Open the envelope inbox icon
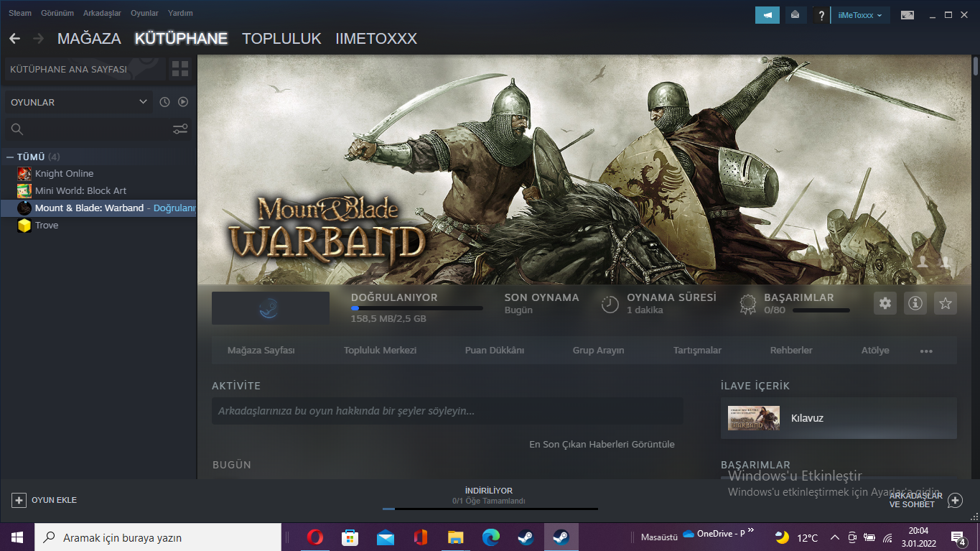The image size is (980, 551). coord(795,15)
